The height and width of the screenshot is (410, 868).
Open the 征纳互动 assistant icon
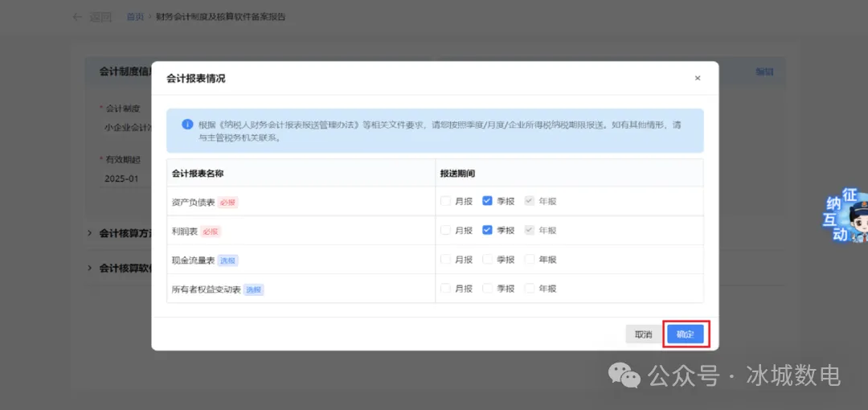point(845,216)
